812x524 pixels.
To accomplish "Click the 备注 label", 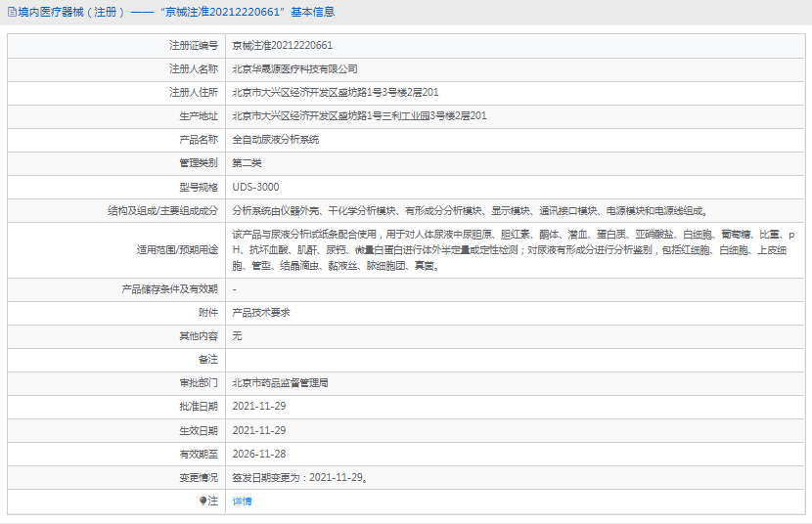I will pos(208,360).
